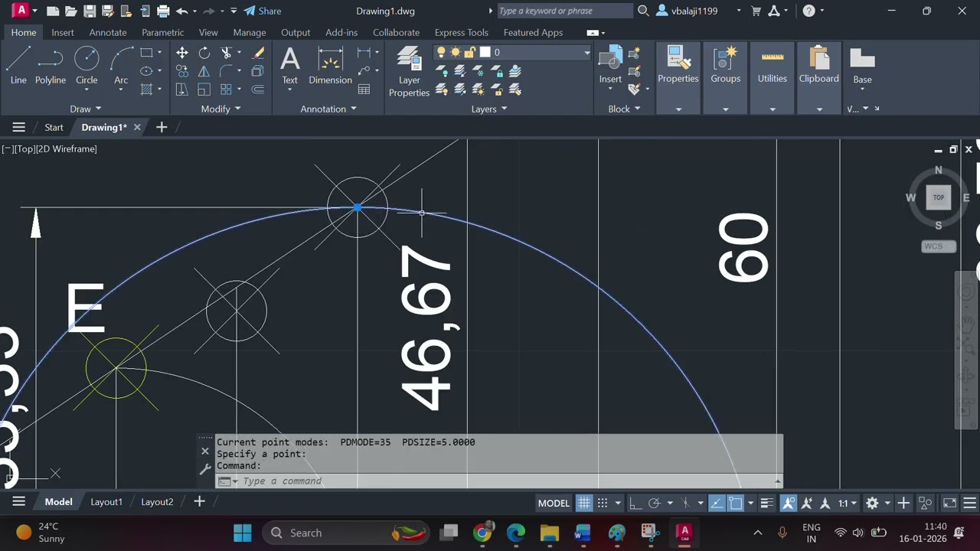Screen dimensions: 980x551
Task: Activate the Trim scissors tool
Action: tap(227, 53)
